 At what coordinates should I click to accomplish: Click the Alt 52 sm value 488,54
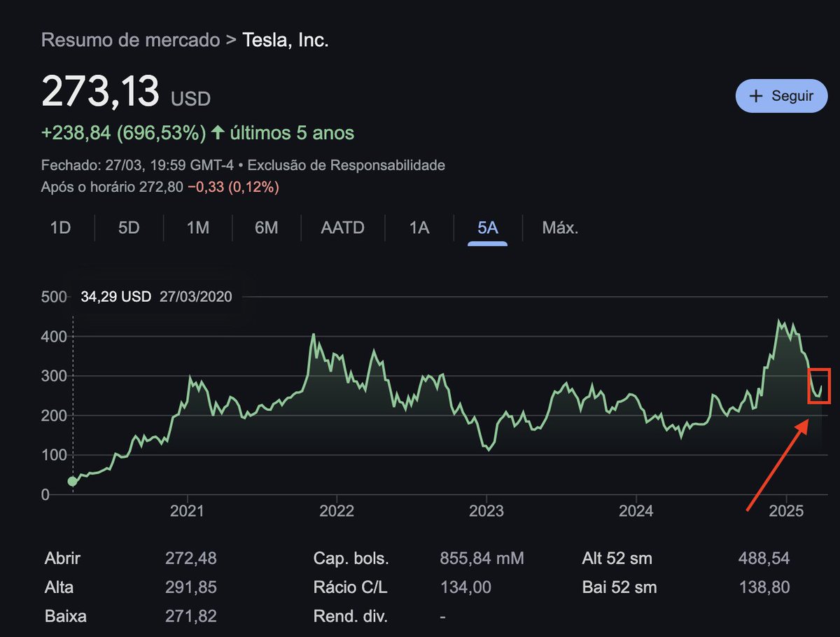764,559
